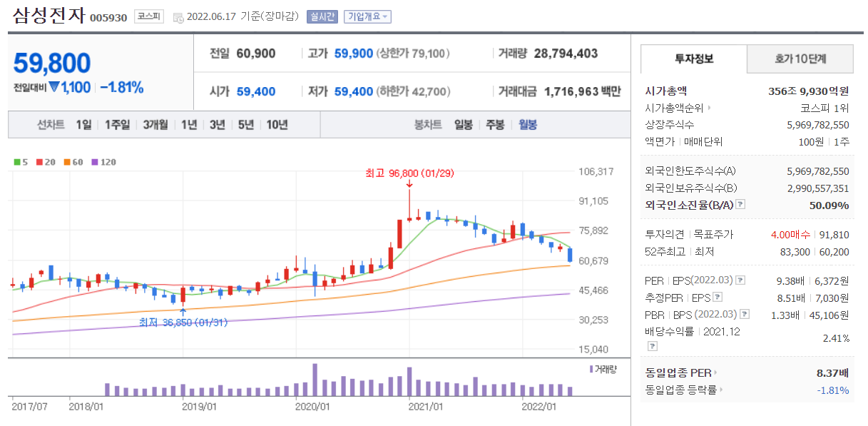The height and width of the screenshot is (426, 868).
Task: Click the 동일업종 등락률 link
Action: click(x=680, y=390)
